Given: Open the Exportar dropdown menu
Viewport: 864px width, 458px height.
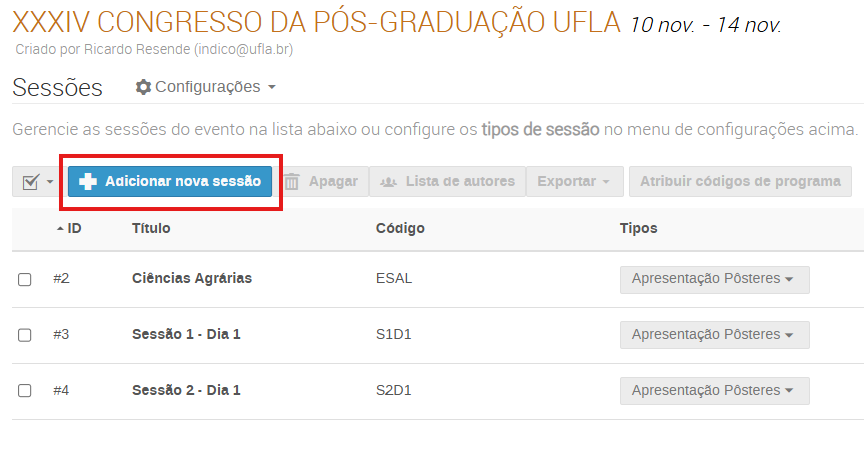Looking at the screenshot, I should click(574, 181).
